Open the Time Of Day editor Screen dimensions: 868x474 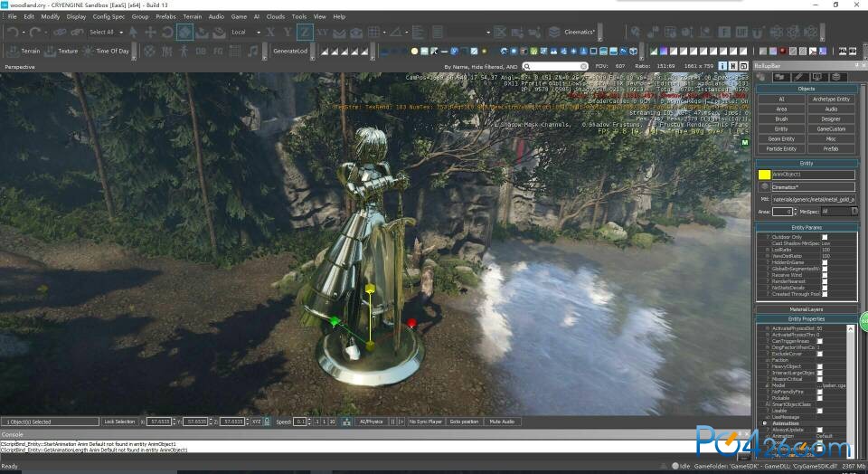pos(106,51)
